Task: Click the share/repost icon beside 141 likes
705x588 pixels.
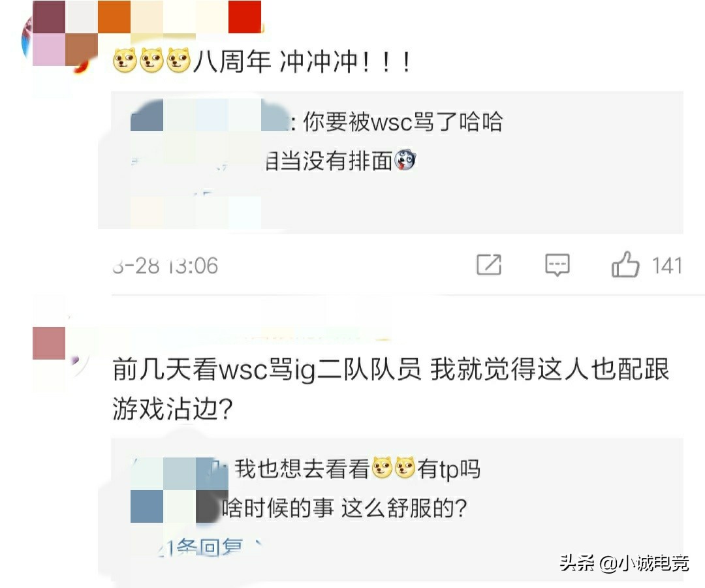Action: point(489,264)
